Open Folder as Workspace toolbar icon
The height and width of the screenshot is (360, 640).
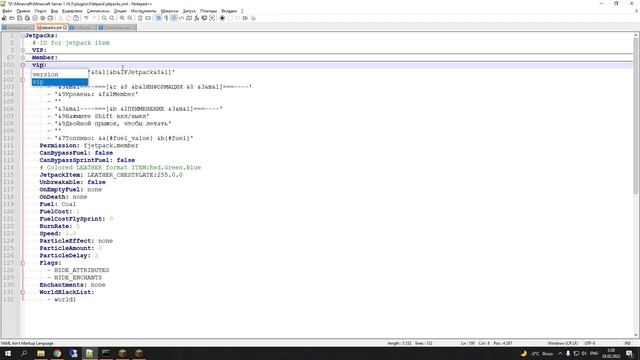tap(204, 18)
